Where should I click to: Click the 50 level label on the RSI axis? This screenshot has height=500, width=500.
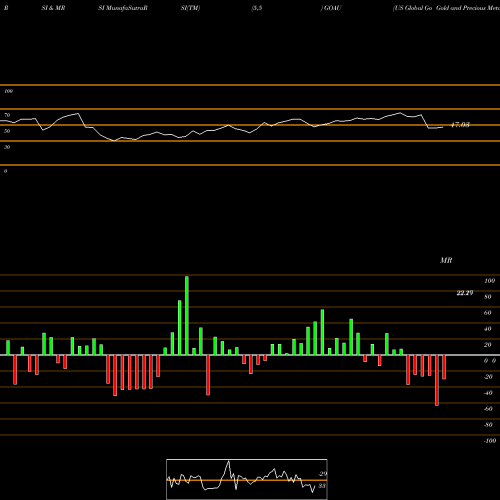point(7,131)
